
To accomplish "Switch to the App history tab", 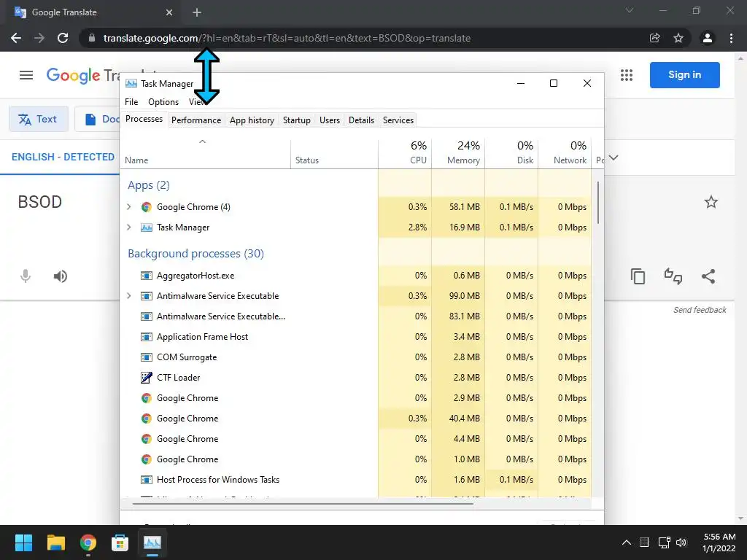I will 252,120.
